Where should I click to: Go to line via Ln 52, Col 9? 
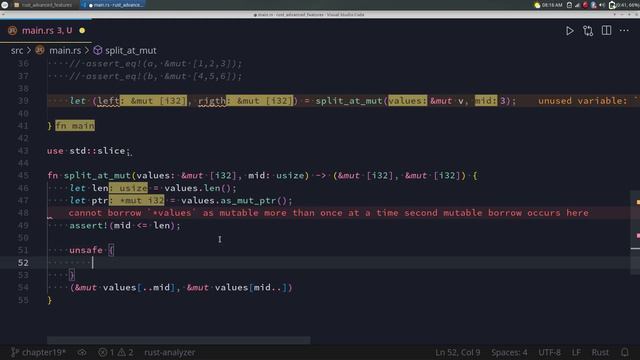[458, 352]
